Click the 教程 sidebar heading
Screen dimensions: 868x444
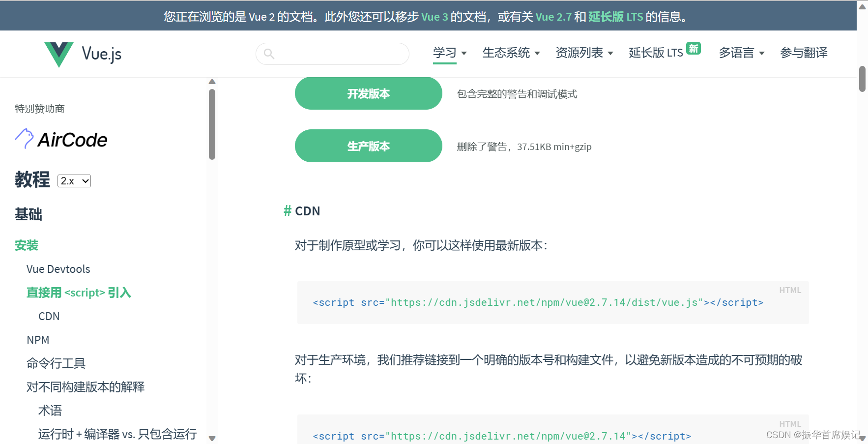coord(32,179)
